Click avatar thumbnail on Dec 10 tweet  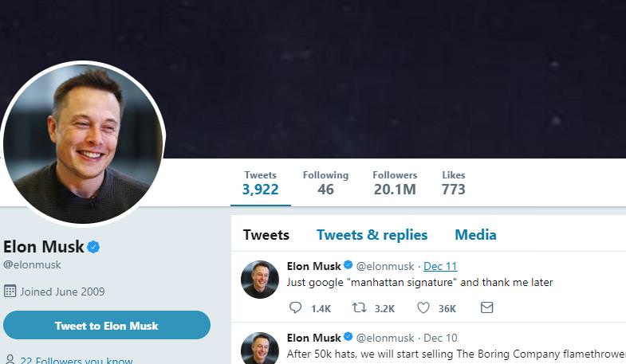pyautogui.click(x=260, y=349)
